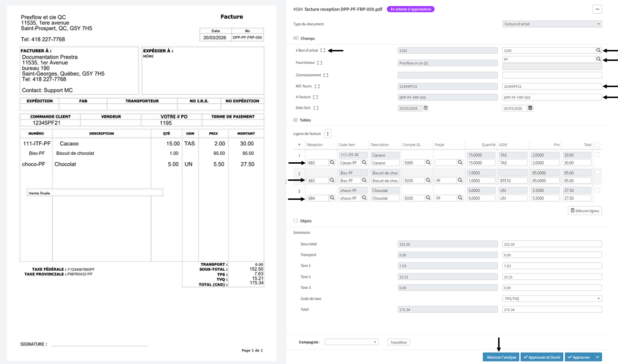Click Approuver et Ouvrir button
The height and width of the screenshot is (364, 618).
pos(542,357)
